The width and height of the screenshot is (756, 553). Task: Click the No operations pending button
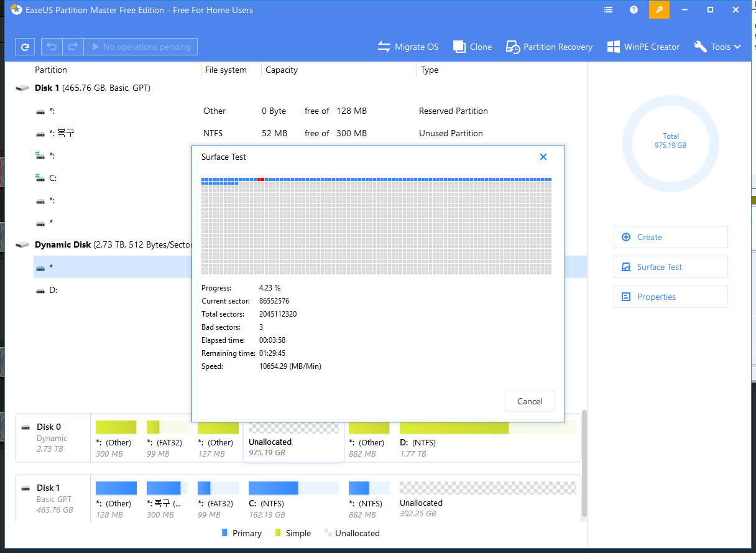pyautogui.click(x=141, y=47)
